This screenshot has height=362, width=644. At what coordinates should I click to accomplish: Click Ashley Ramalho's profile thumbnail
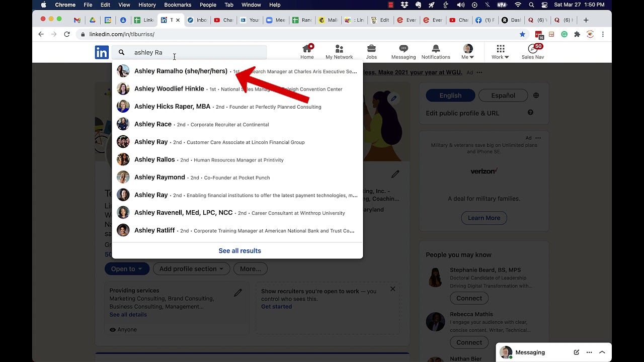pos(123,71)
